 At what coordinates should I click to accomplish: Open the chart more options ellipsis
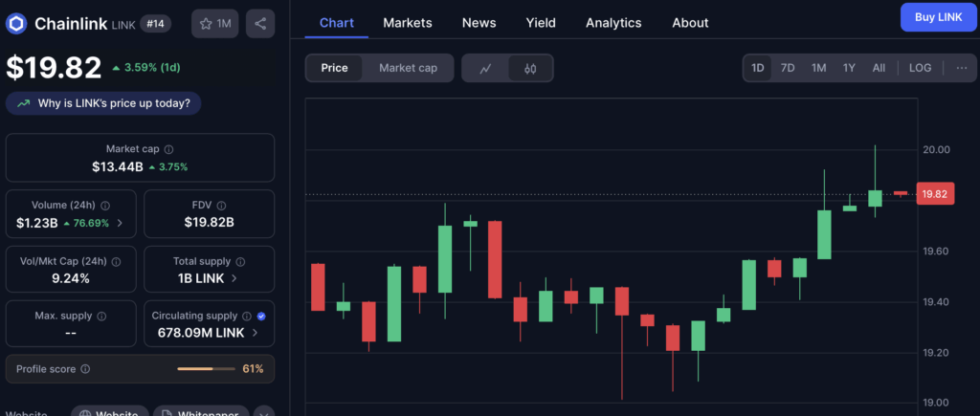pos(962,68)
